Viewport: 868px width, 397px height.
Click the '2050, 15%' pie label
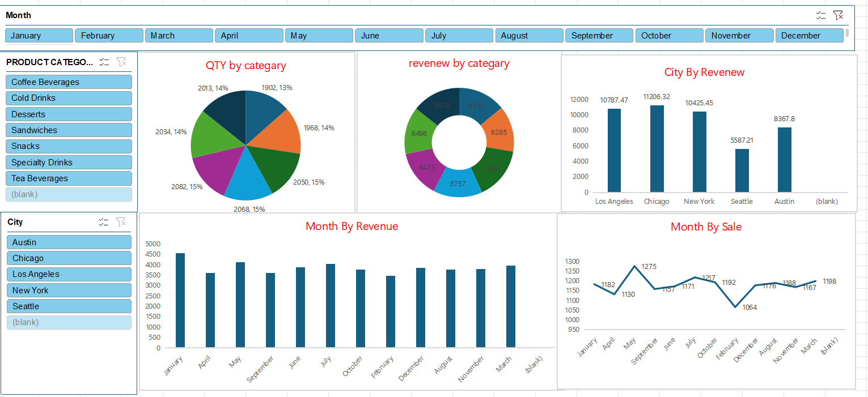pos(309,182)
